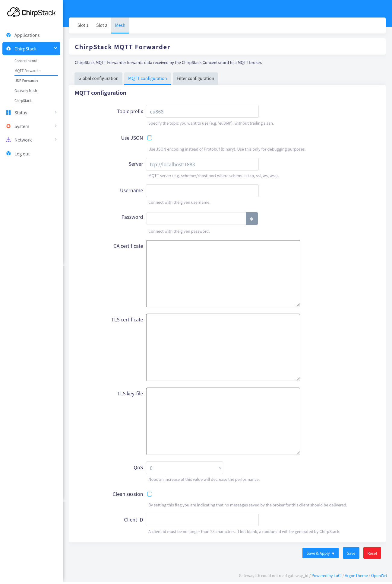
Task: Reveal password with the asterisk button
Action: [x=251, y=219]
